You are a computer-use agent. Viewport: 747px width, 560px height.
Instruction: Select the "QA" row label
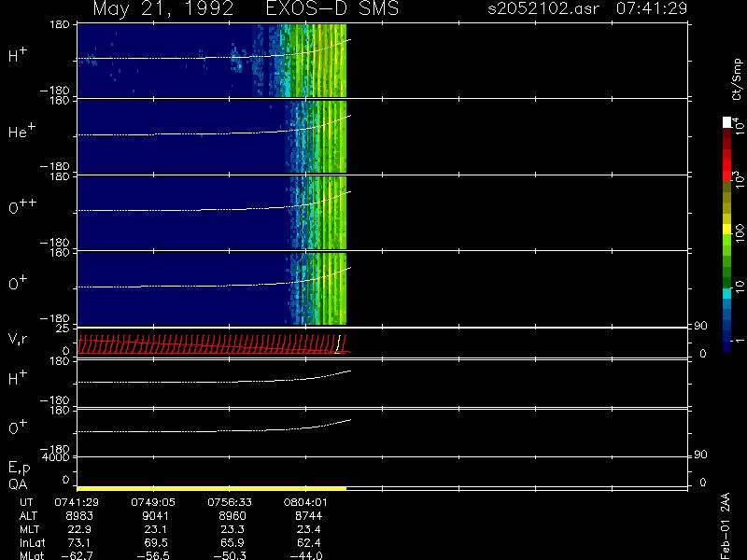(18, 484)
